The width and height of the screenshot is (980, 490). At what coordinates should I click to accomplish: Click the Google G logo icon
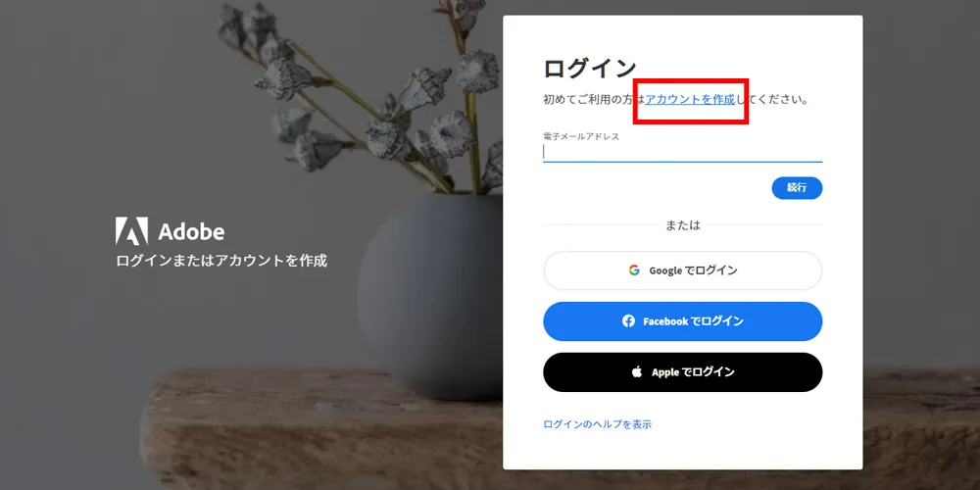click(x=634, y=270)
